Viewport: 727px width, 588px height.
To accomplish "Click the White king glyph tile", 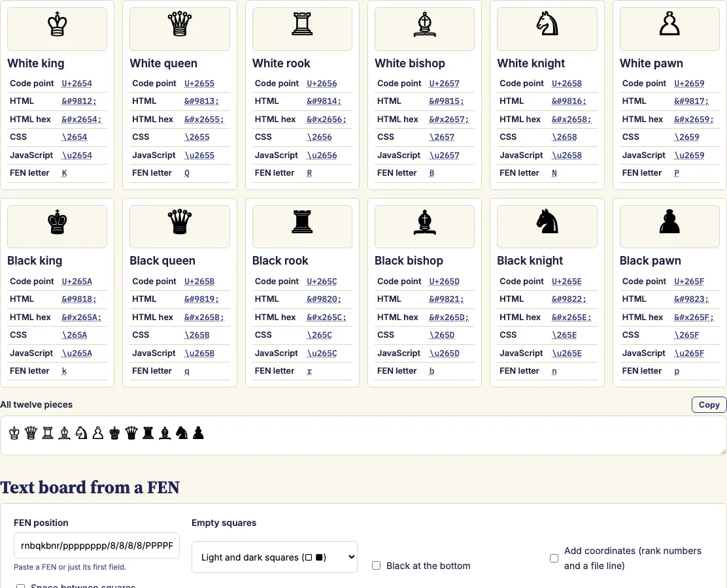I will 57,29.
